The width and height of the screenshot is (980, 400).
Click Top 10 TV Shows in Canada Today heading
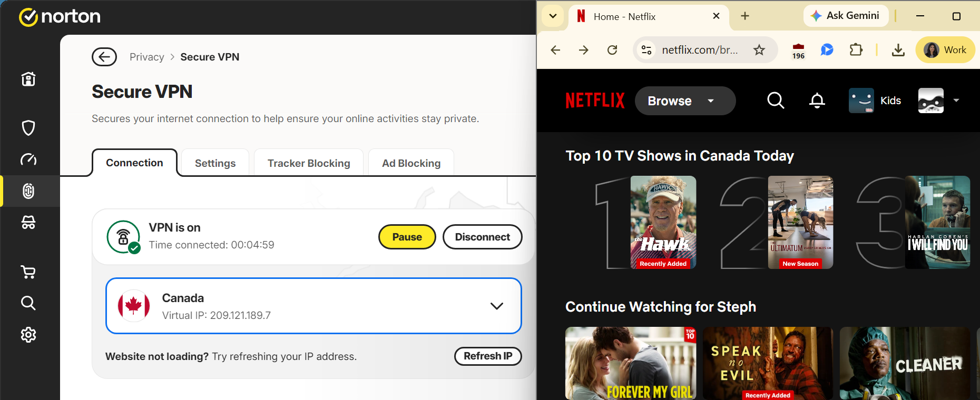coord(680,156)
